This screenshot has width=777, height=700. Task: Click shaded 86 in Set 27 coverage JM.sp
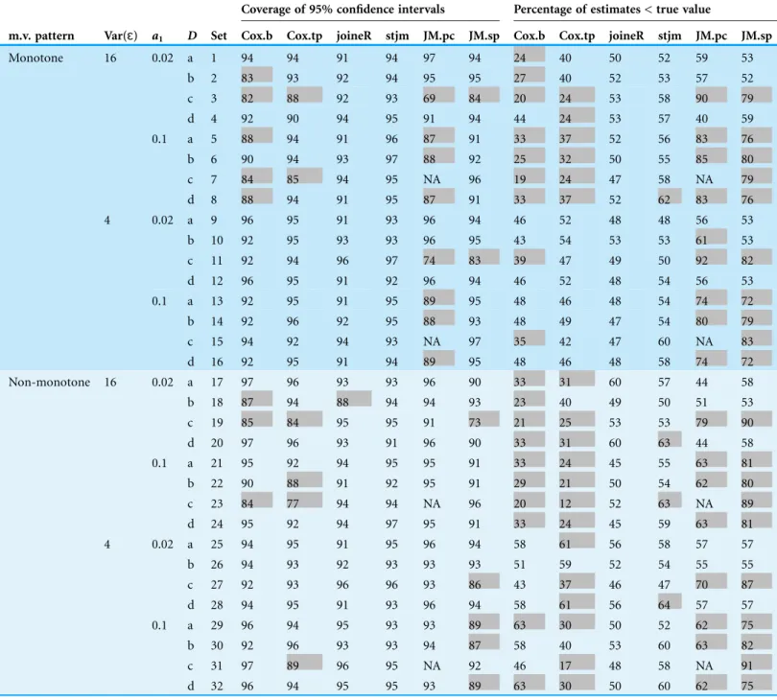tap(484, 582)
